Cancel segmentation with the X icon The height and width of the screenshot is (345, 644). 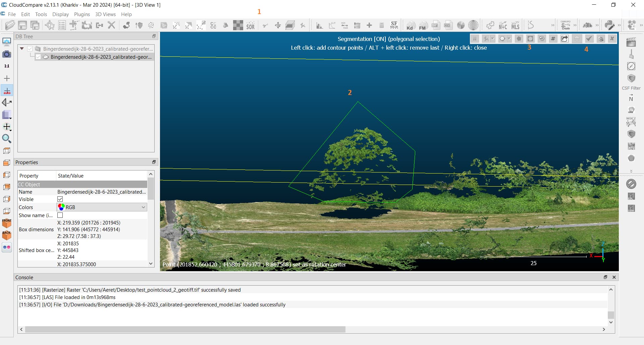612,39
